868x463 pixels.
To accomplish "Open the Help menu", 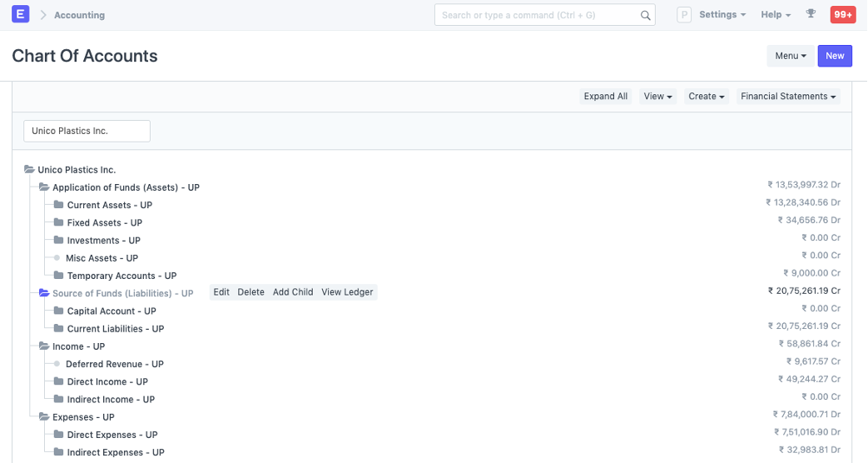I will [776, 15].
